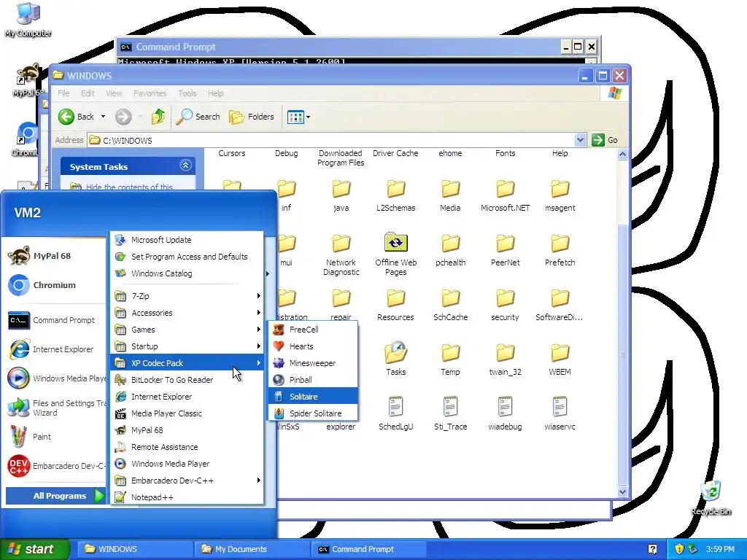Launch Media Player Classic
Image resolution: width=747 pixels, height=560 pixels.
(187, 413)
